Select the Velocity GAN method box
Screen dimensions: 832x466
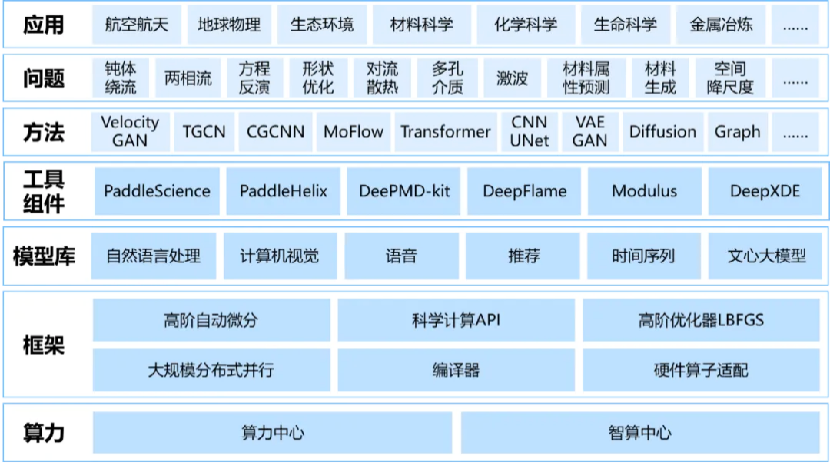click(130, 132)
